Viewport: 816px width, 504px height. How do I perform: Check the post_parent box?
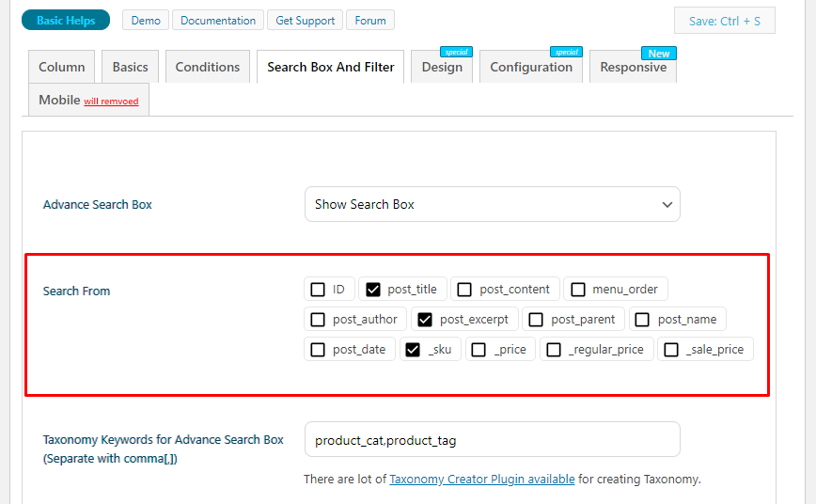click(x=536, y=320)
